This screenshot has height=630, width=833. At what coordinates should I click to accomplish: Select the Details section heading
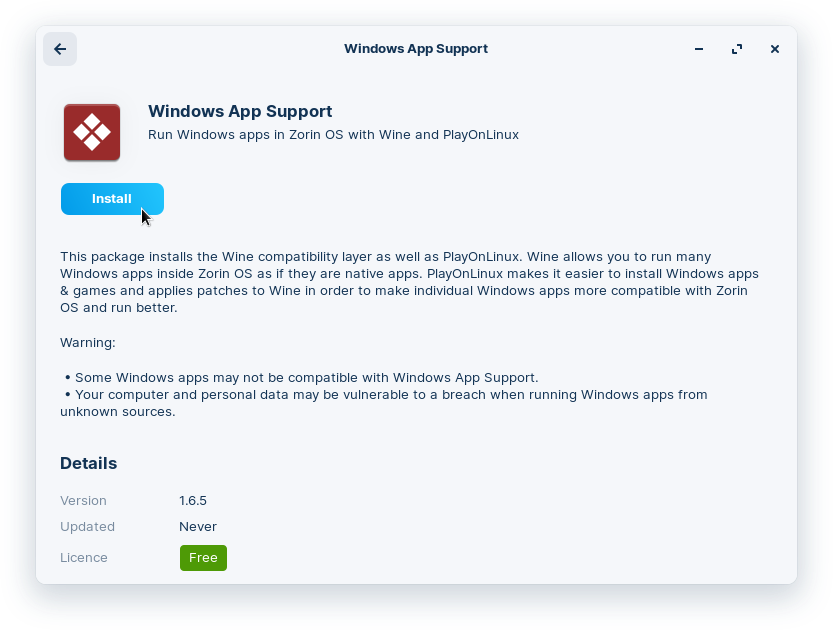pyautogui.click(x=88, y=463)
